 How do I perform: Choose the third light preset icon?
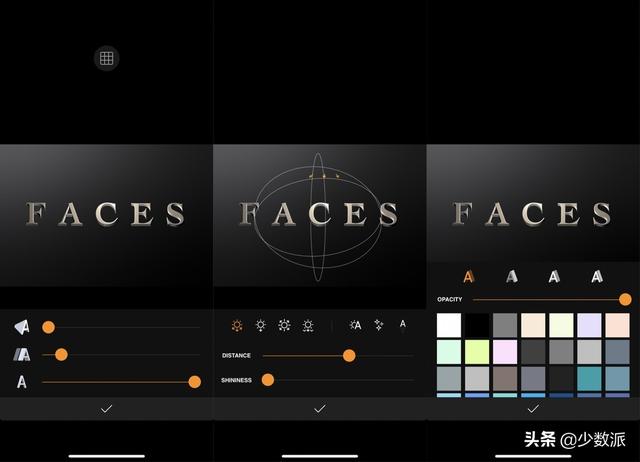284,325
